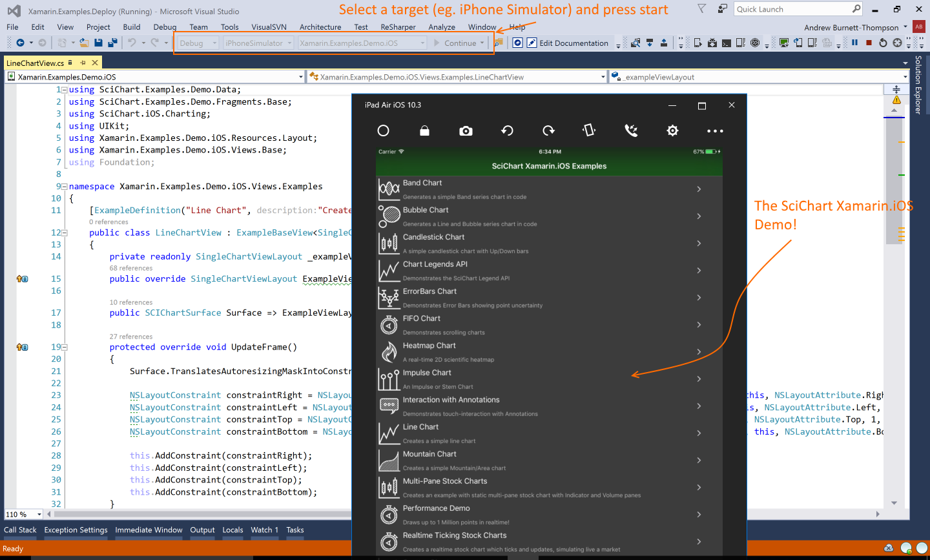Open the Debug configuration dropdown
The height and width of the screenshot is (560, 930).
click(198, 43)
